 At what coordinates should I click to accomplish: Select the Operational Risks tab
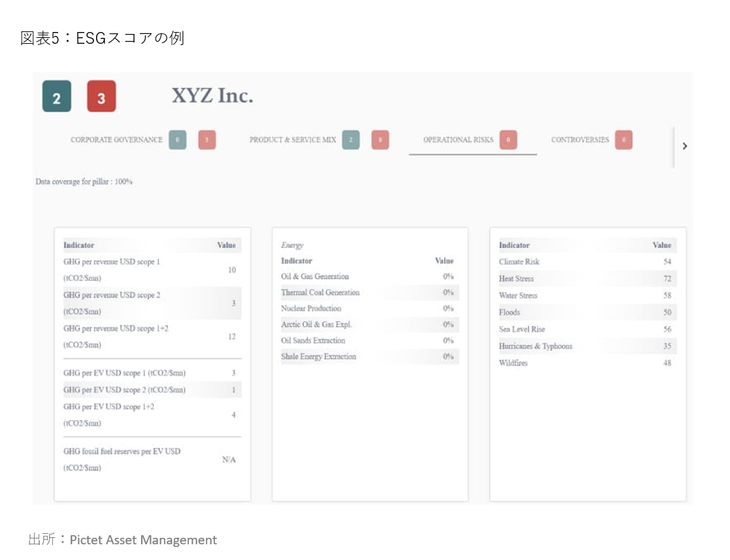458,140
